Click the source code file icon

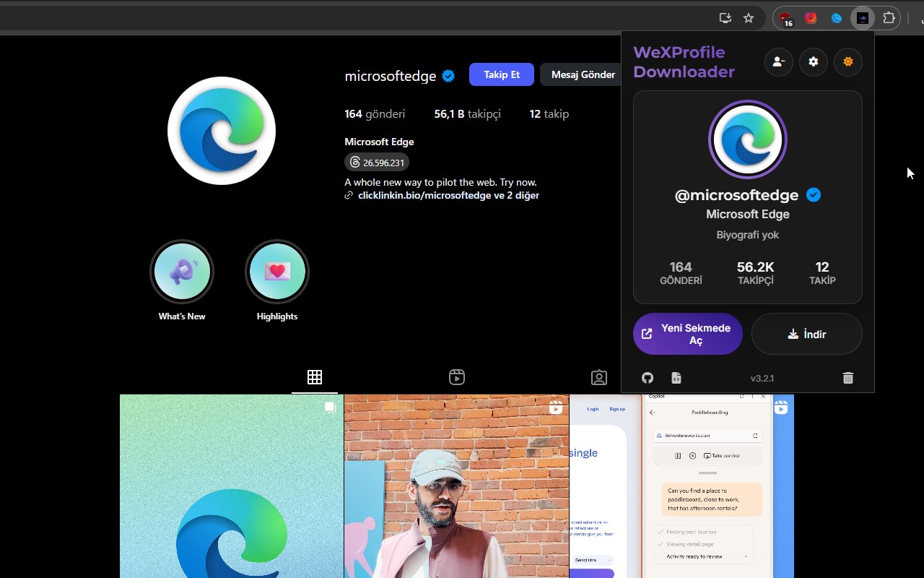point(676,378)
